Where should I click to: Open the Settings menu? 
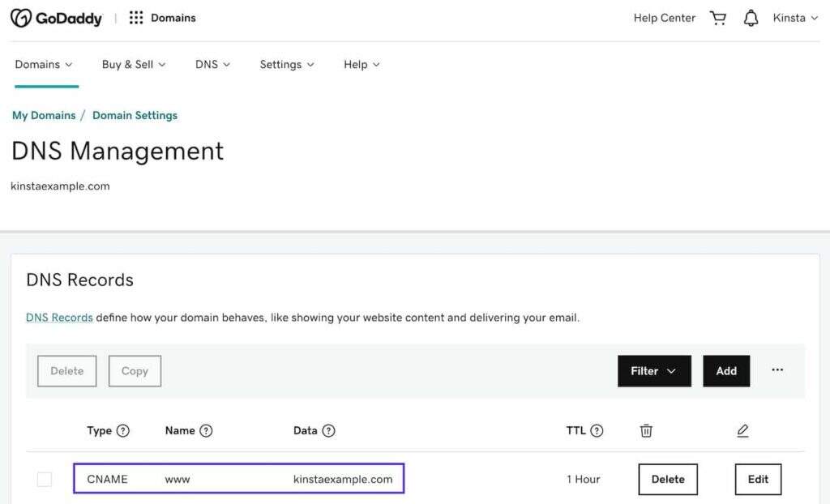(287, 65)
